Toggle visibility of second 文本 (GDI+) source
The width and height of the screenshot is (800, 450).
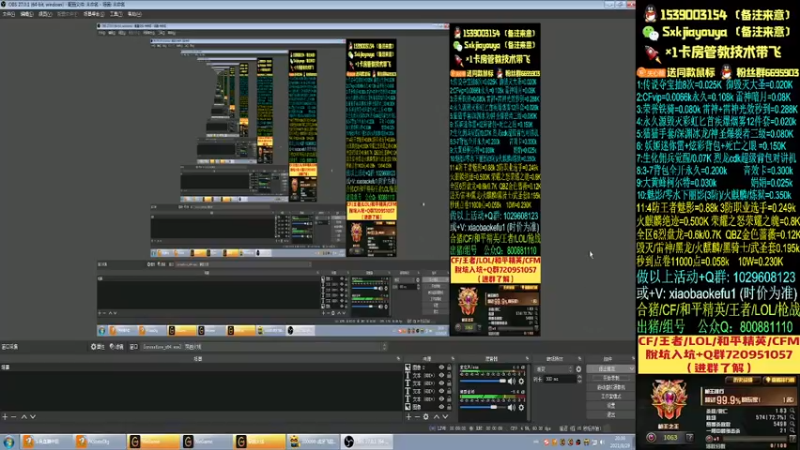coord(441,383)
